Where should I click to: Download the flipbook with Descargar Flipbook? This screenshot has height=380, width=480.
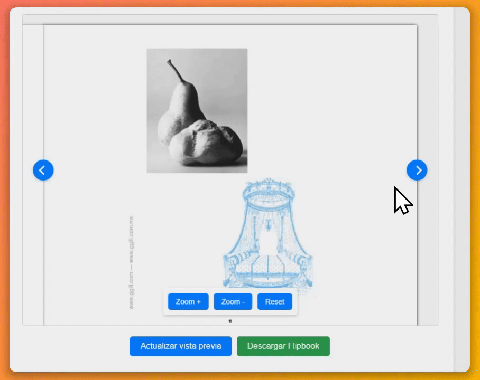pyautogui.click(x=283, y=346)
